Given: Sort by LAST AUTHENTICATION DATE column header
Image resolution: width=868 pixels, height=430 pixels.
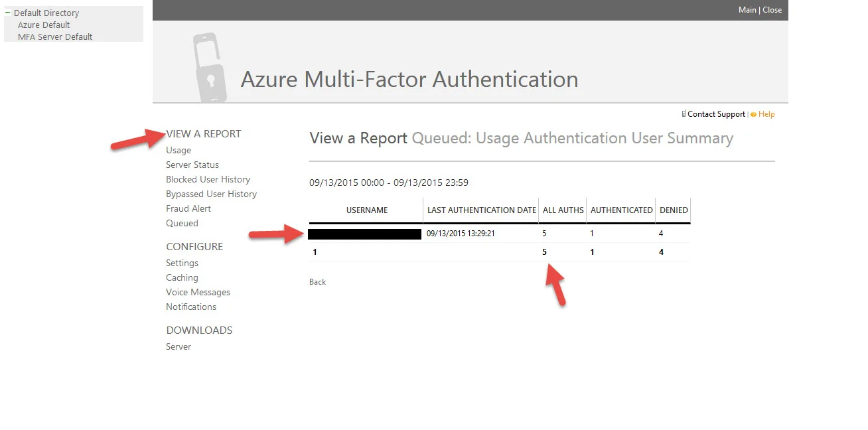Looking at the screenshot, I should pos(482,210).
